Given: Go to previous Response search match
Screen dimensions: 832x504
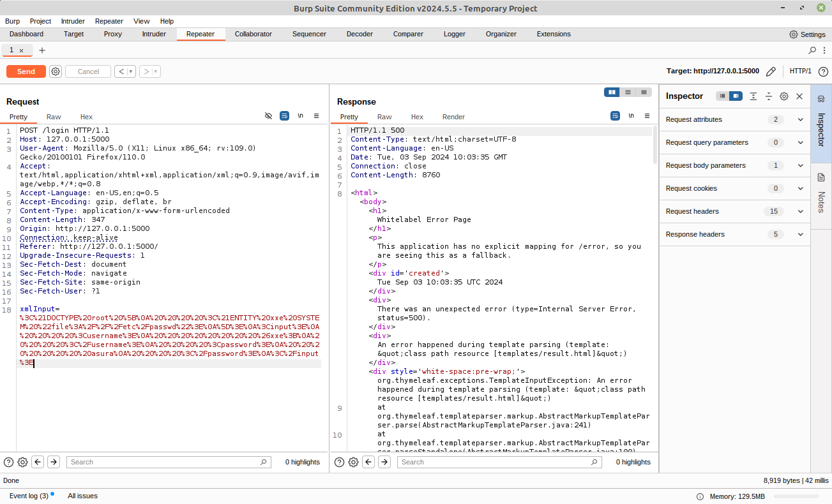Looking at the screenshot, I should tap(368, 462).
